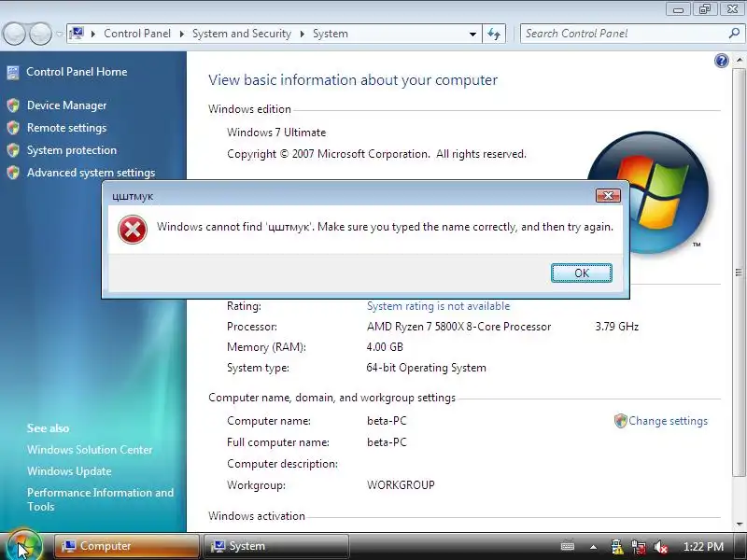Click the Action Center flag tray icon
This screenshot has height=560, width=747.
pos(616,547)
